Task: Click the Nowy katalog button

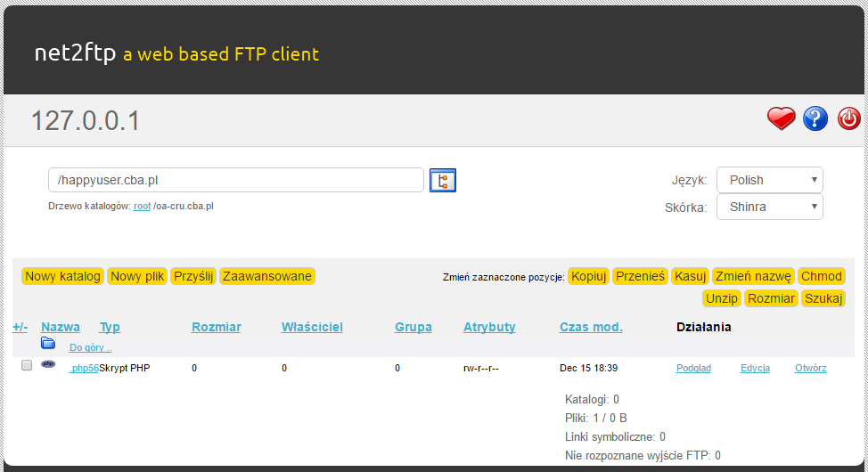Action: (62, 276)
